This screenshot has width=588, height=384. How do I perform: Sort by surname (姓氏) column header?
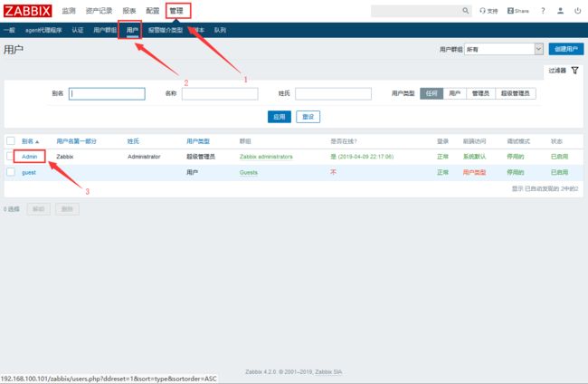[133, 141]
